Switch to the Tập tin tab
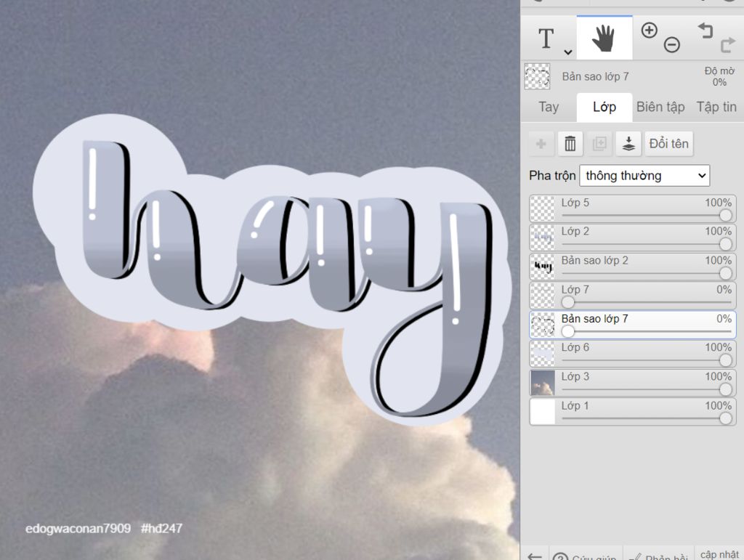Screen dimensions: 744x560 [716, 107]
